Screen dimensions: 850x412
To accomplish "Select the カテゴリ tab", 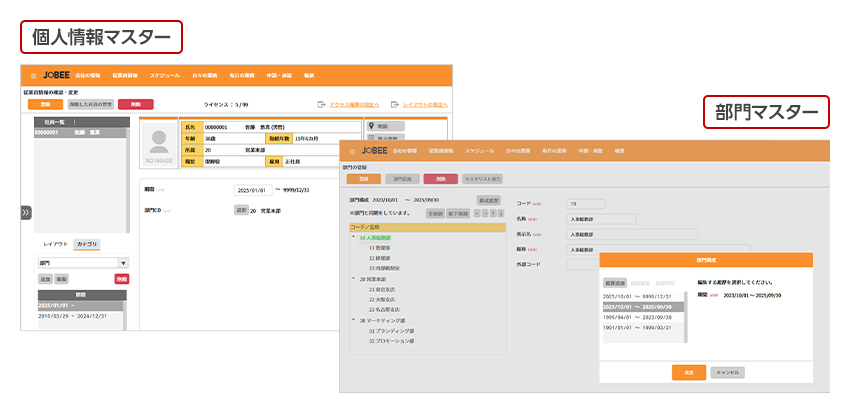I will click(x=87, y=244).
